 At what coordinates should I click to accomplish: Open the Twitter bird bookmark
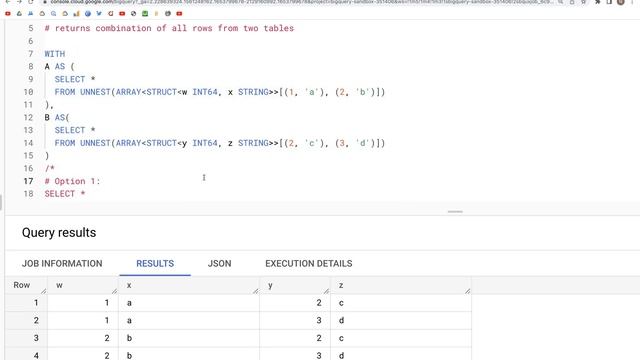(99, 13)
